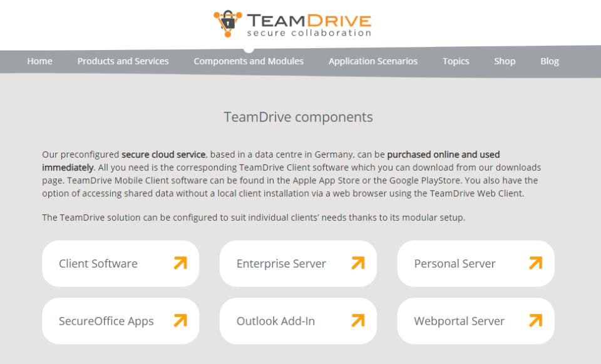Open the Home menu item

click(39, 61)
